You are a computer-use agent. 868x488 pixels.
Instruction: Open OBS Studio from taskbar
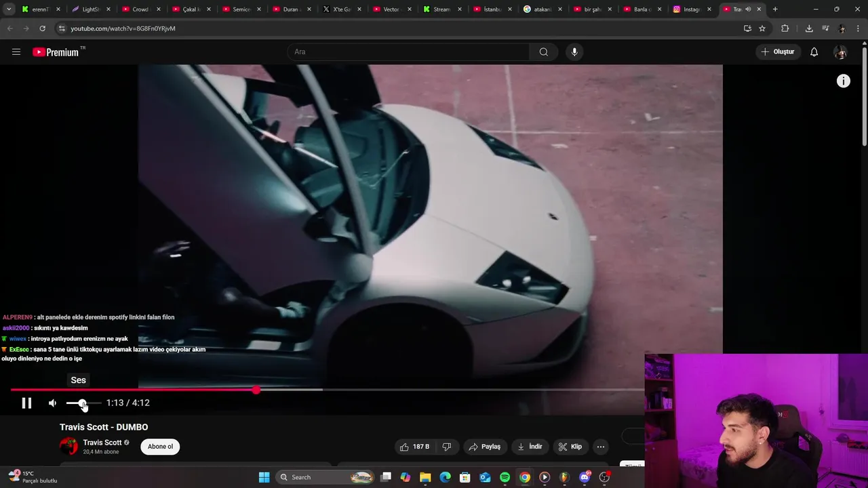coord(604,477)
